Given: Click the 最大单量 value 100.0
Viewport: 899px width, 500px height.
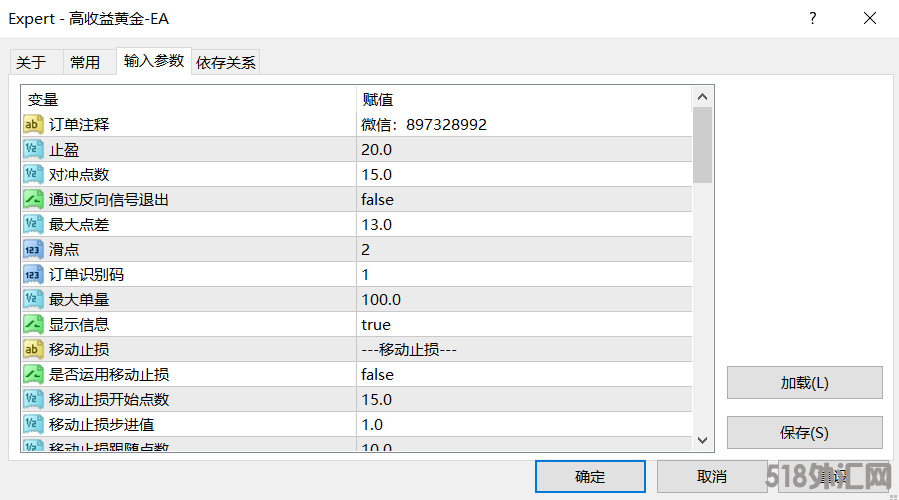Looking at the screenshot, I should click(381, 299).
